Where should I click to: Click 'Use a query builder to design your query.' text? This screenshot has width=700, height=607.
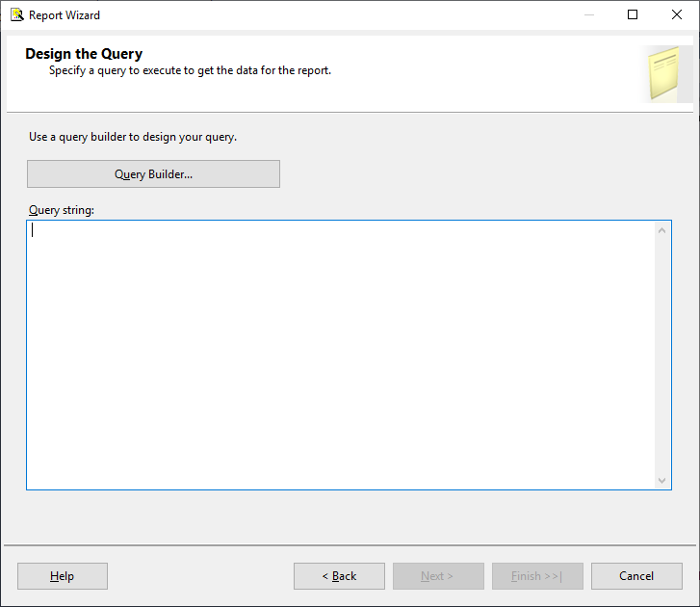point(133,137)
